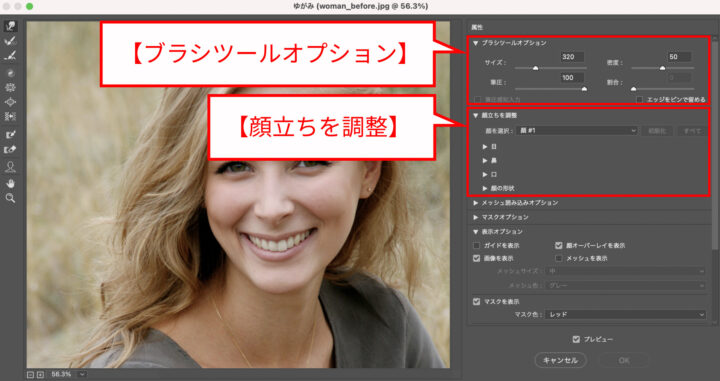This screenshot has width=720, height=381.
Task: Click the 筆圧 slider handle
Action: click(x=584, y=89)
